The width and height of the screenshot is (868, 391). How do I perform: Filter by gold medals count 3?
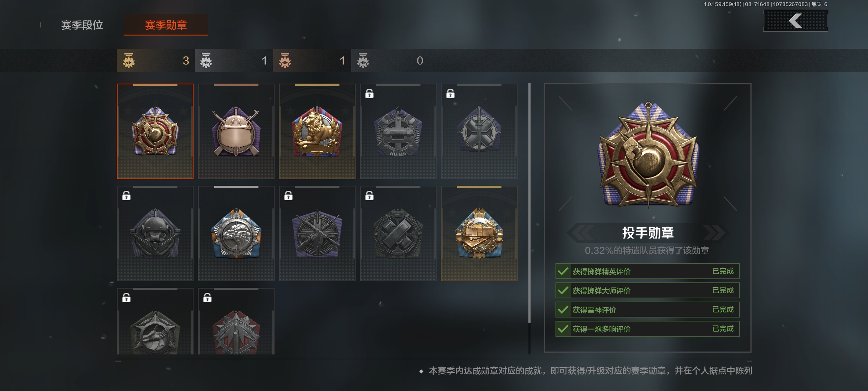(156, 60)
